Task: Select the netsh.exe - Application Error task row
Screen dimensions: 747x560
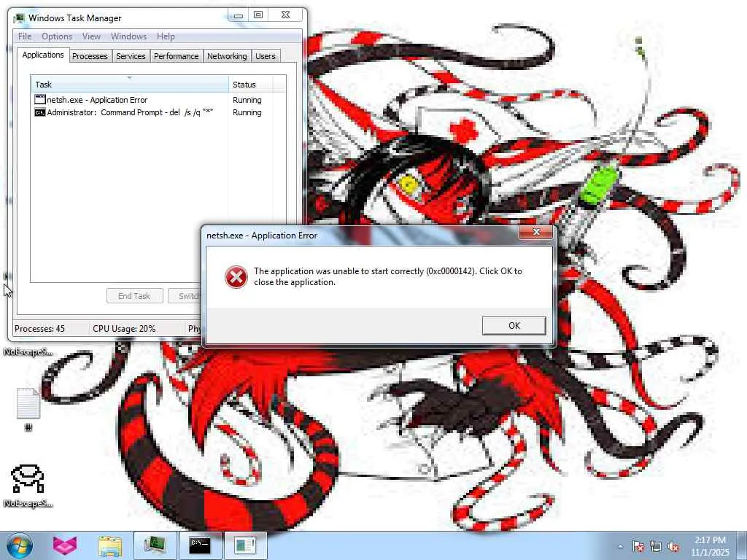Action: tap(158, 100)
